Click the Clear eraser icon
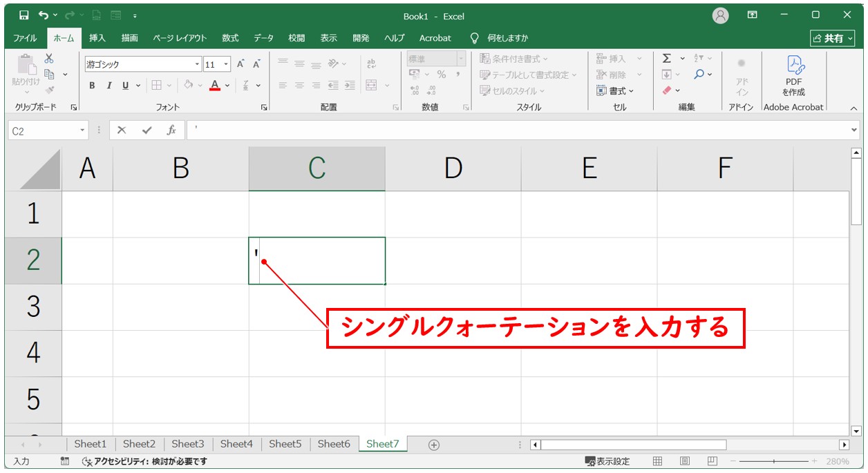Screen dimensions: 868x473 pos(667,90)
